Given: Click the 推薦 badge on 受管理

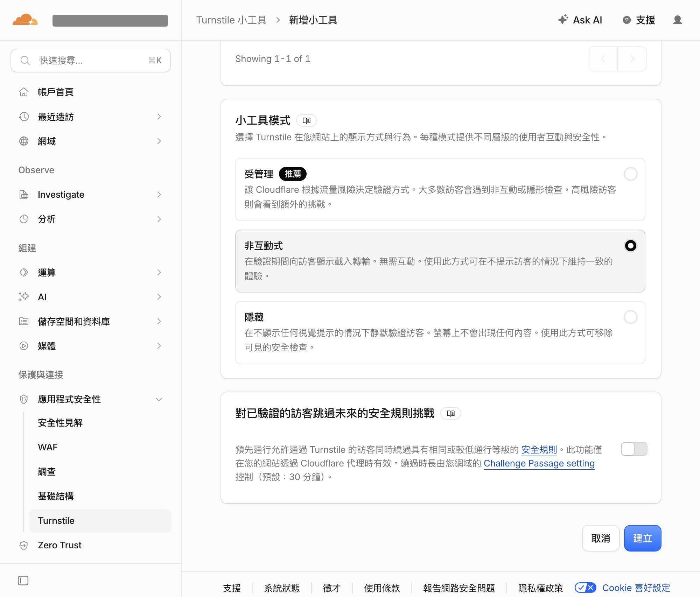Looking at the screenshot, I should point(293,174).
